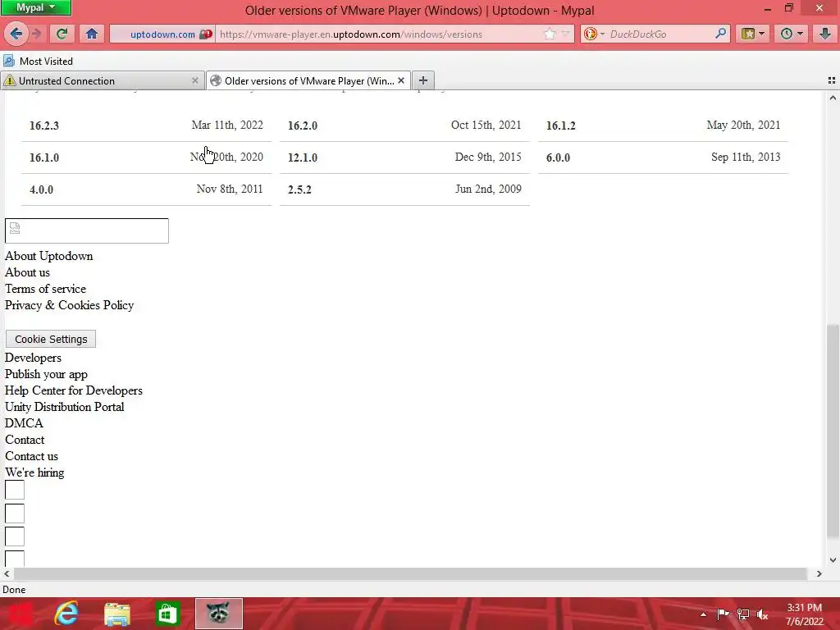
Task: Open Privacy & Cookies Policy link
Action: pos(69,305)
